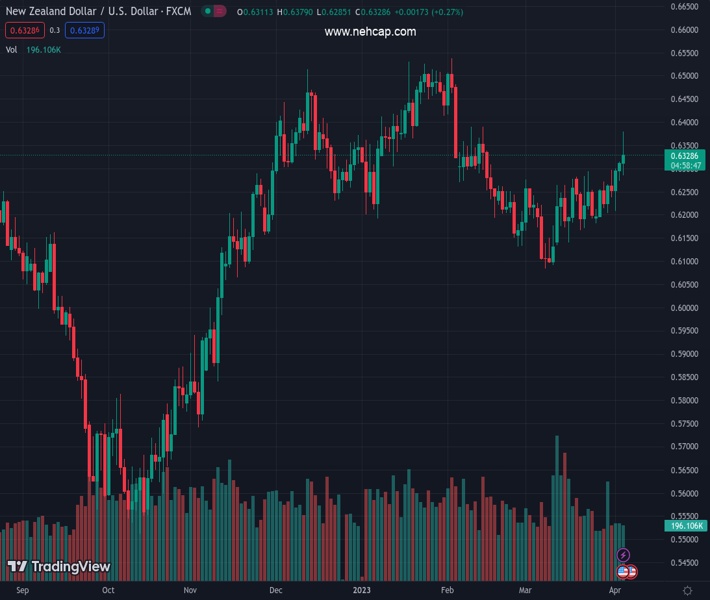Click the purple lightning bolt event icon
This screenshot has width=710, height=600.
pos(624,555)
